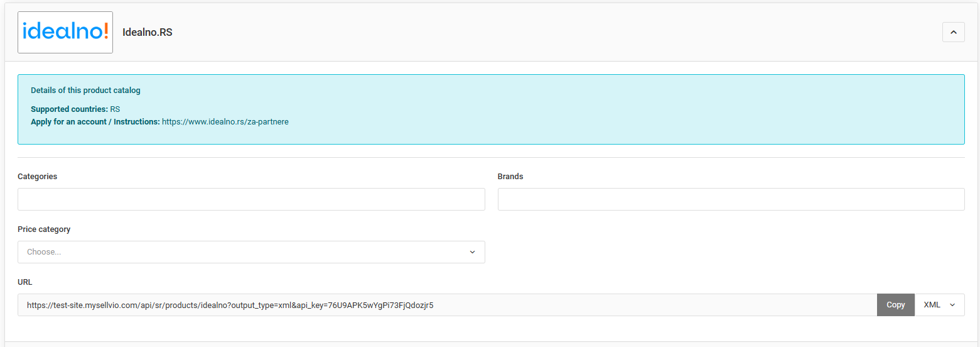
Task: Click the feed URL text field
Action: coord(447,305)
